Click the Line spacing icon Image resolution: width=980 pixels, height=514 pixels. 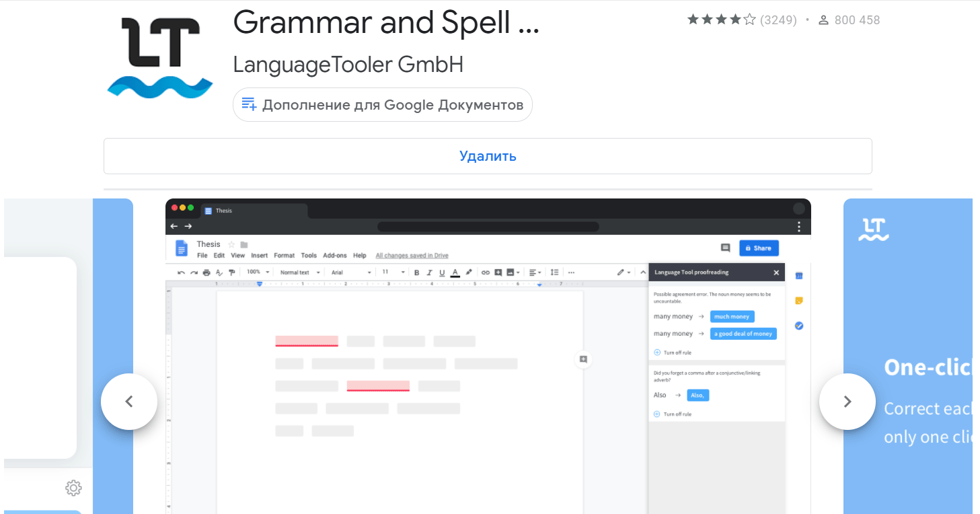pyautogui.click(x=555, y=272)
